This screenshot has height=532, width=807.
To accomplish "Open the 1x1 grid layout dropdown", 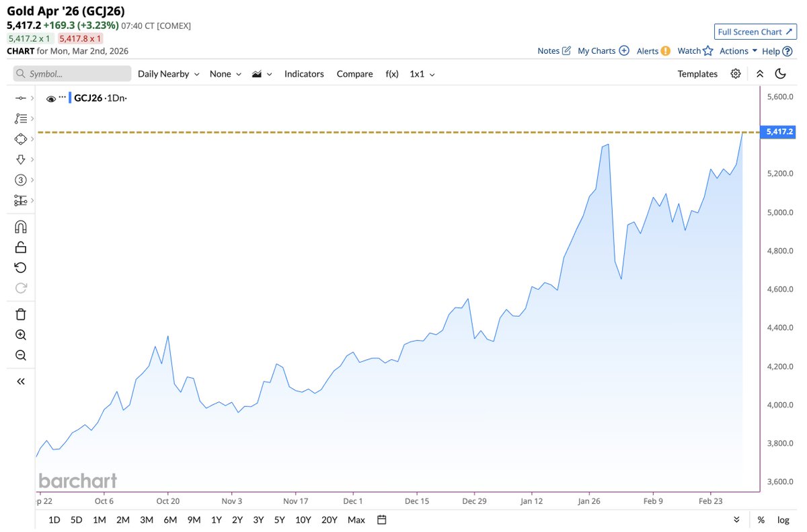I will (422, 74).
